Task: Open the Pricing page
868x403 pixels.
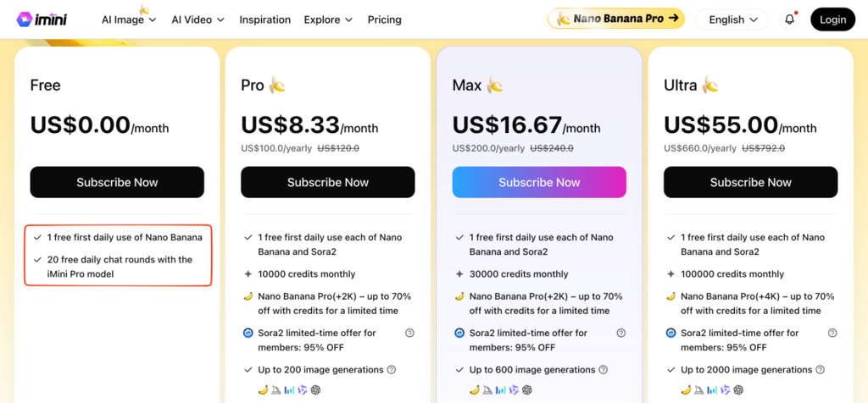Action: pos(384,19)
